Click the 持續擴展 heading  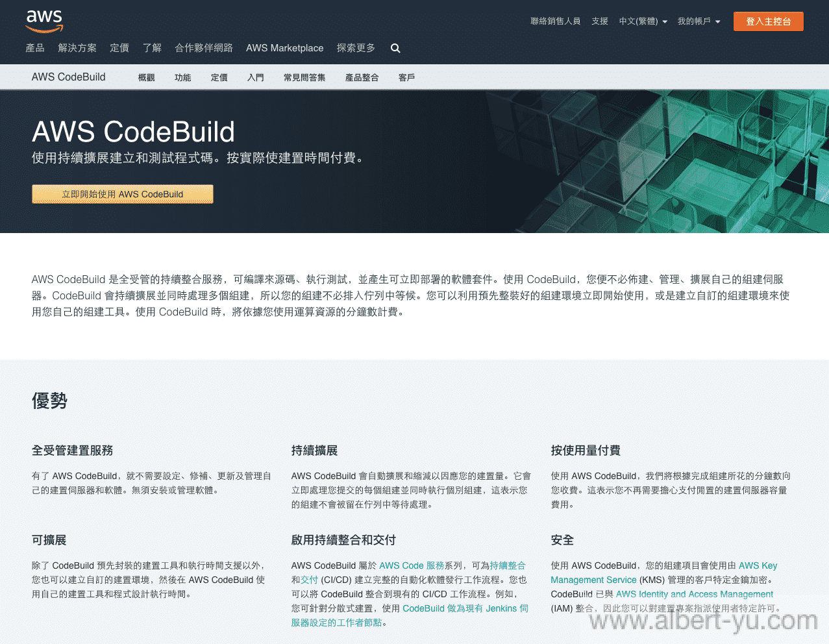pyautogui.click(x=314, y=451)
